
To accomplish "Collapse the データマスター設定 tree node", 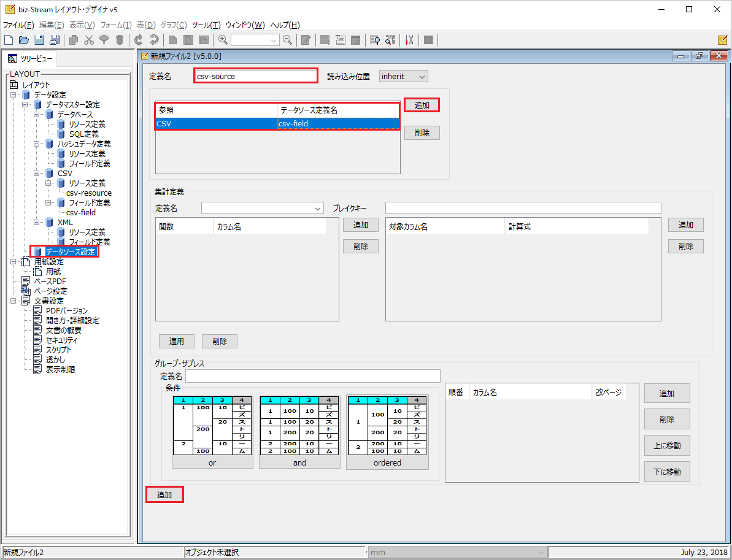I will [x=25, y=104].
